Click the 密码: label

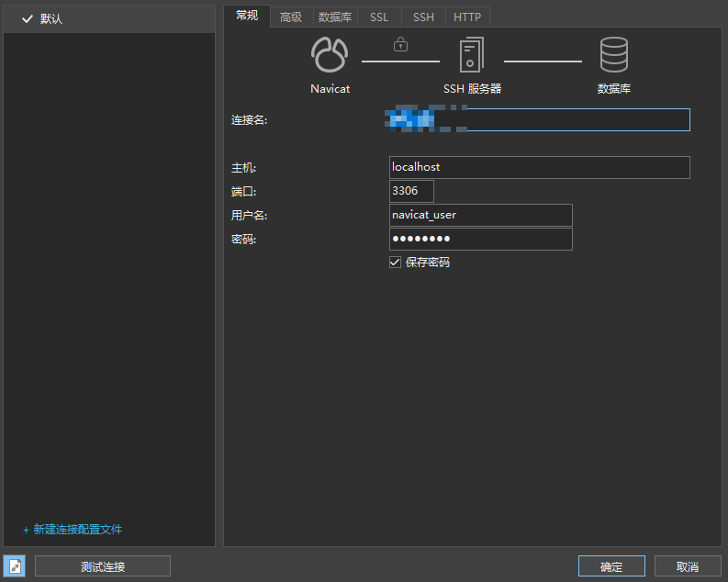pyautogui.click(x=244, y=240)
